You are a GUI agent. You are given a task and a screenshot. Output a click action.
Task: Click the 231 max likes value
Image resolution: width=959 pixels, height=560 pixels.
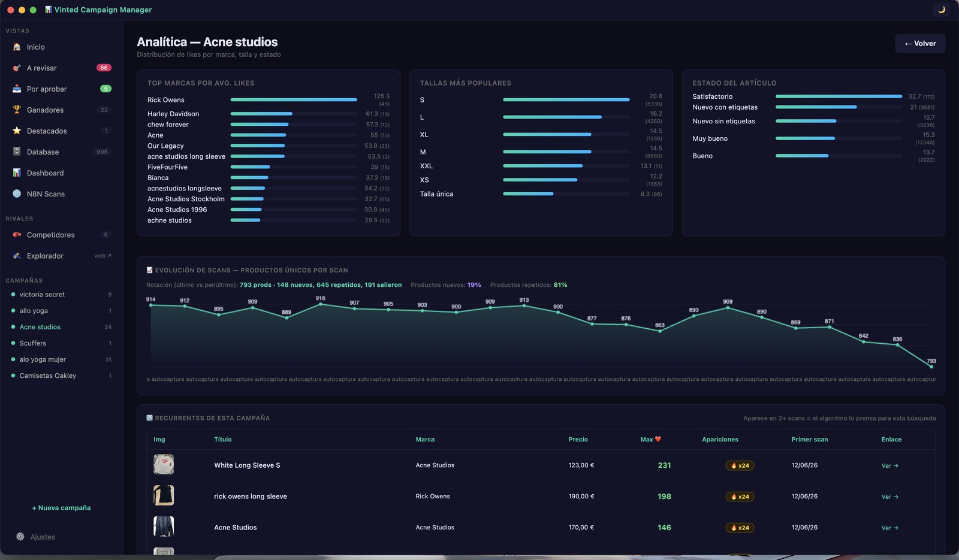pos(664,465)
